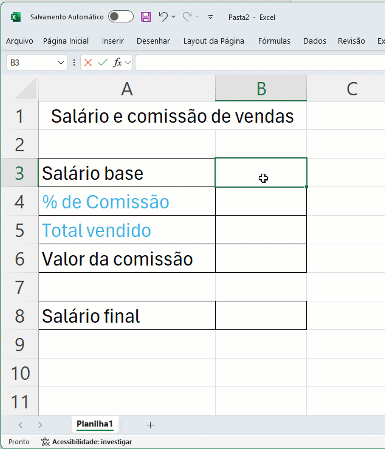Open the accessibility investigate status indicator
The height and width of the screenshot is (449, 385).
pos(86,442)
